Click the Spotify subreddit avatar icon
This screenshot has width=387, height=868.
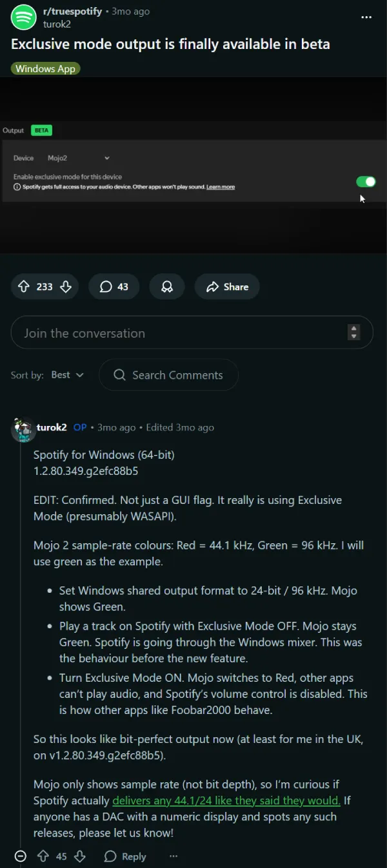click(24, 17)
